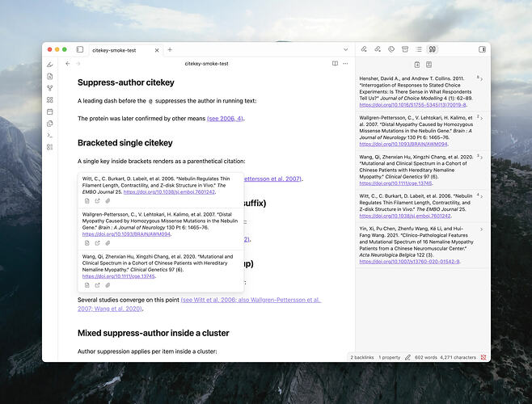Open Wang 2020 DOI link in popup

click(118, 276)
